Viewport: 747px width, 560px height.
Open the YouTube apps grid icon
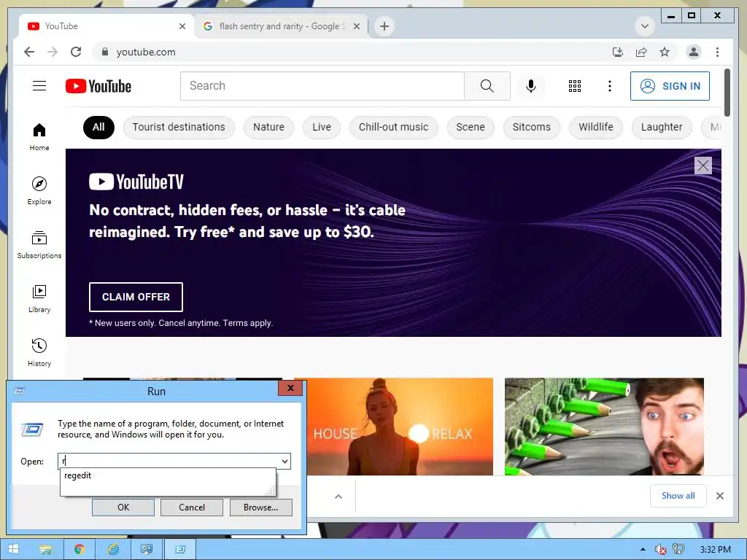[575, 86]
